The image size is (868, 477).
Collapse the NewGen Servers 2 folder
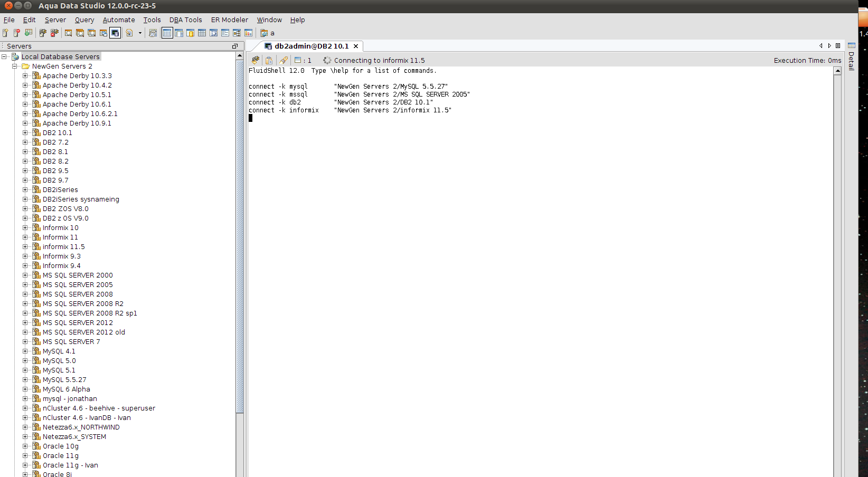[15, 66]
